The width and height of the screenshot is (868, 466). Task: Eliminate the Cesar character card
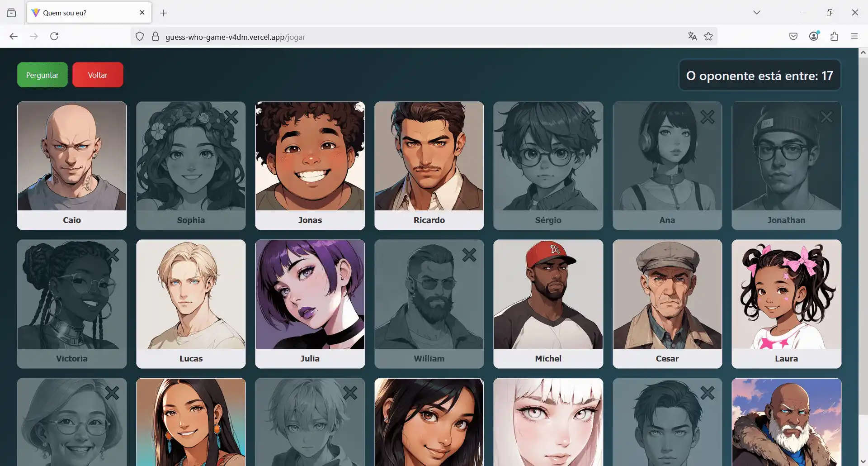667,304
